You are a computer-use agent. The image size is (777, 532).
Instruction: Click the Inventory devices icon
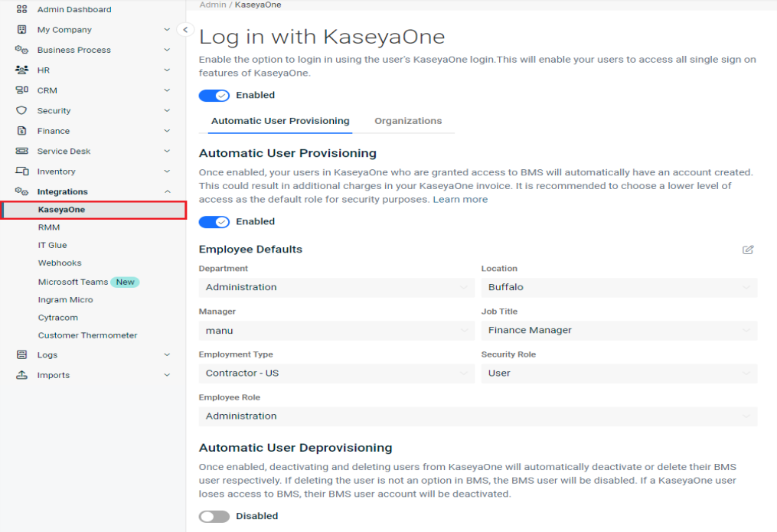21,171
